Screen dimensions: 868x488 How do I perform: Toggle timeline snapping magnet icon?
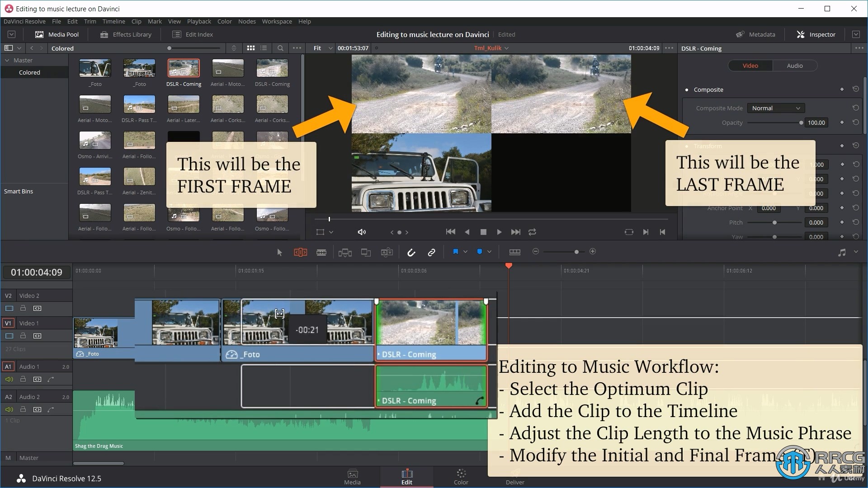point(411,252)
